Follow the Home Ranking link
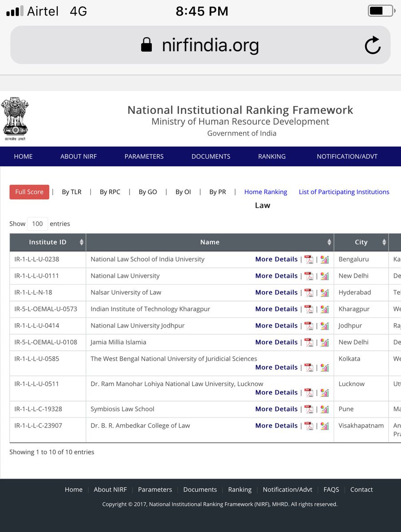401x532 pixels. coord(266,192)
